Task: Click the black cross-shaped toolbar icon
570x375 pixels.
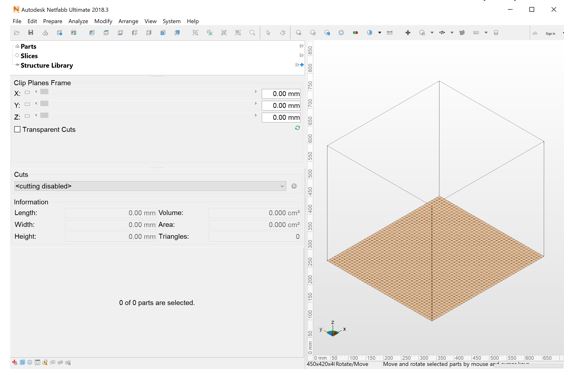Action: [x=408, y=33]
